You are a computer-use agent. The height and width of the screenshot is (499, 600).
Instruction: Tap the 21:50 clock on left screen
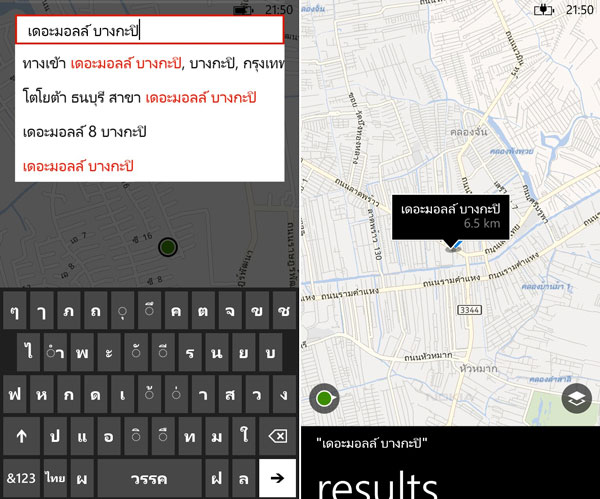[x=279, y=10]
